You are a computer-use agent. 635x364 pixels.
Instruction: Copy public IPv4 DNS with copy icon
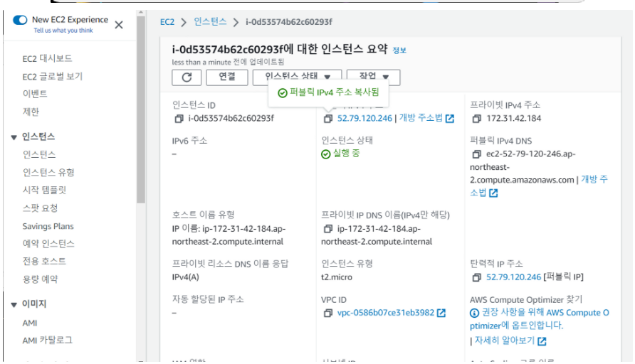pyautogui.click(x=477, y=154)
